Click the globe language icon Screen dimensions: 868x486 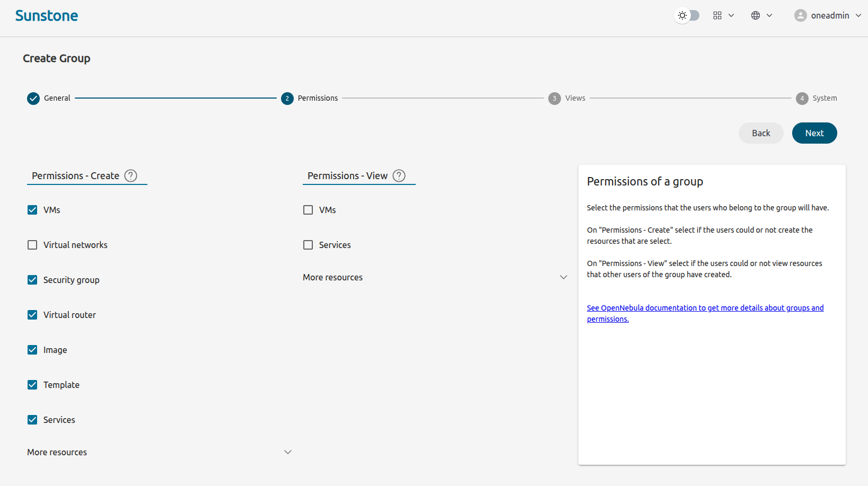[x=755, y=15]
